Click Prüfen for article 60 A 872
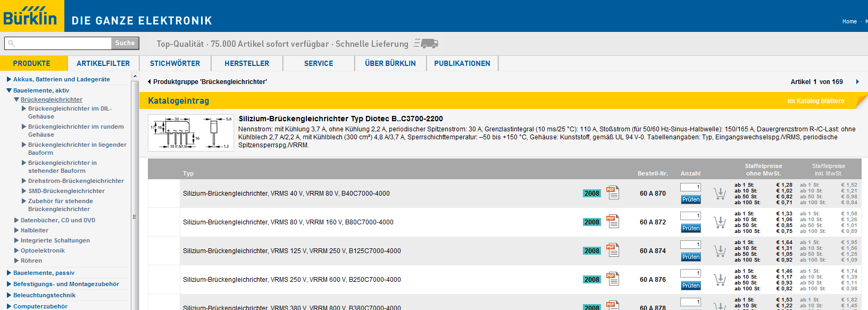 (691, 229)
